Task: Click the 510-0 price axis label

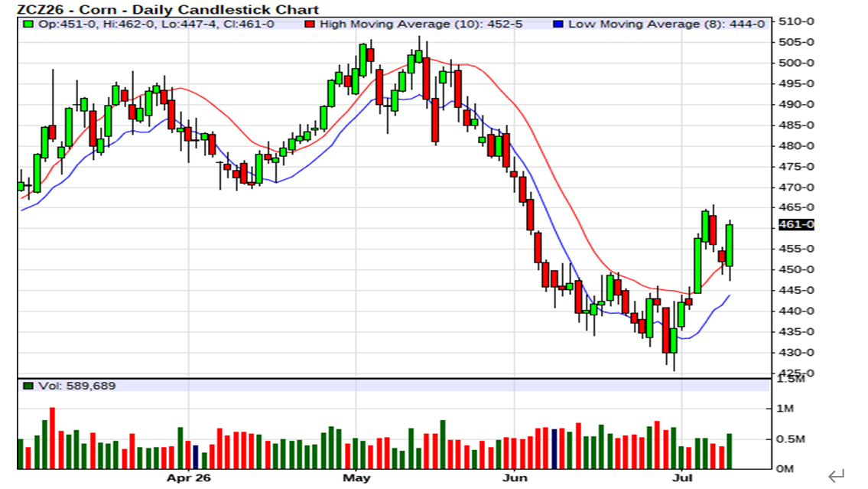Action: pyautogui.click(x=796, y=21)
